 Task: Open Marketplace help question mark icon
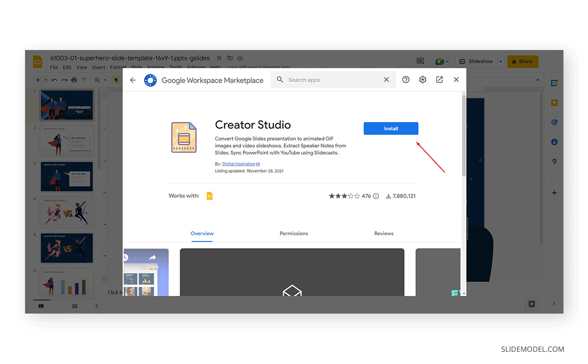coord(406,79)
